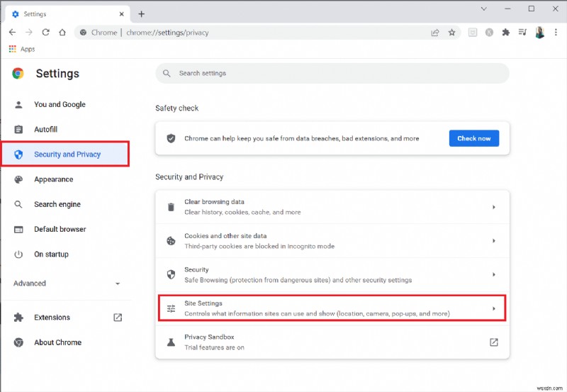The height and width of the screenshot is (392, 567).
Task: Click the grey K extension icon
Action: coord(489,33)
